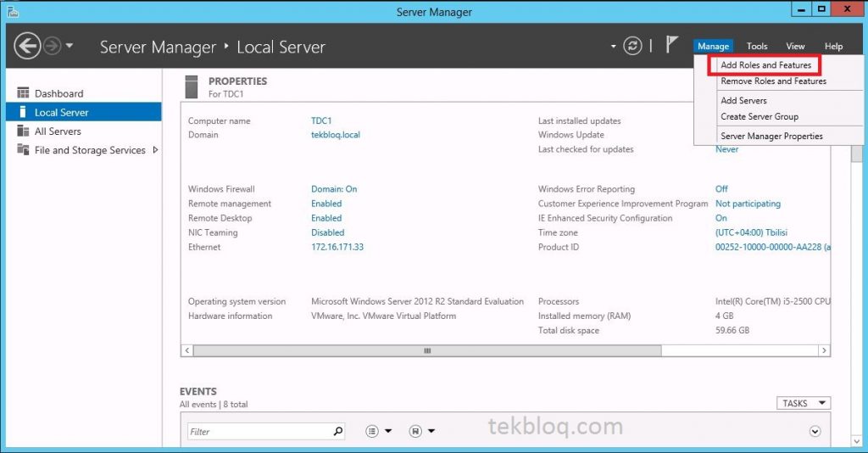Refresh Server Manager with the refresh icon
The width and height of the screenshot is (868, 453).
(632, 46)
